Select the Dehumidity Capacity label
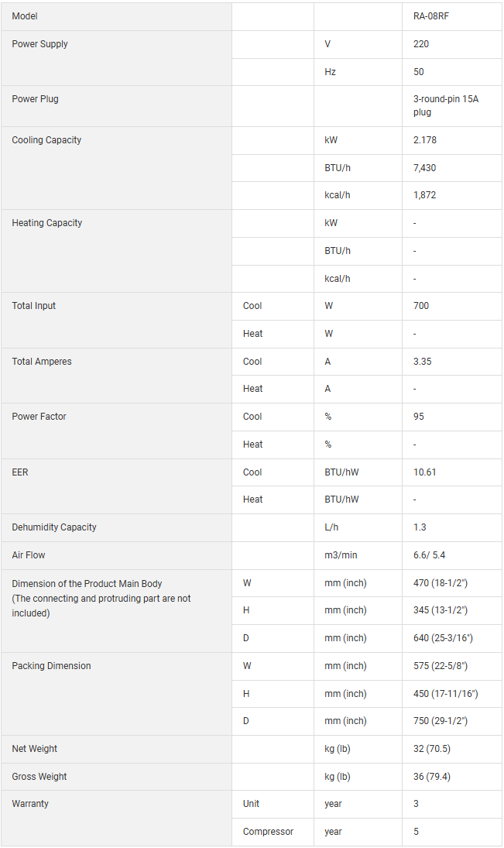 coord(54,527)
